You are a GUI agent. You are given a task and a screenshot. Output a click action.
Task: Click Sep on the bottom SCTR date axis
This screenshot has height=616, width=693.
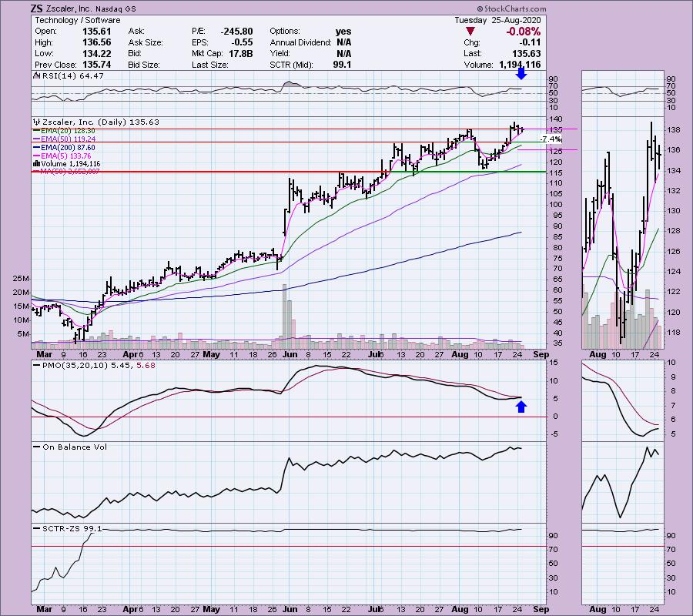541,609
